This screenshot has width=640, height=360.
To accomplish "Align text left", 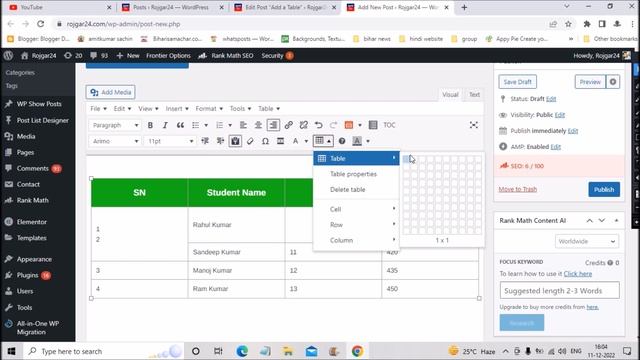I will [243, 125].
